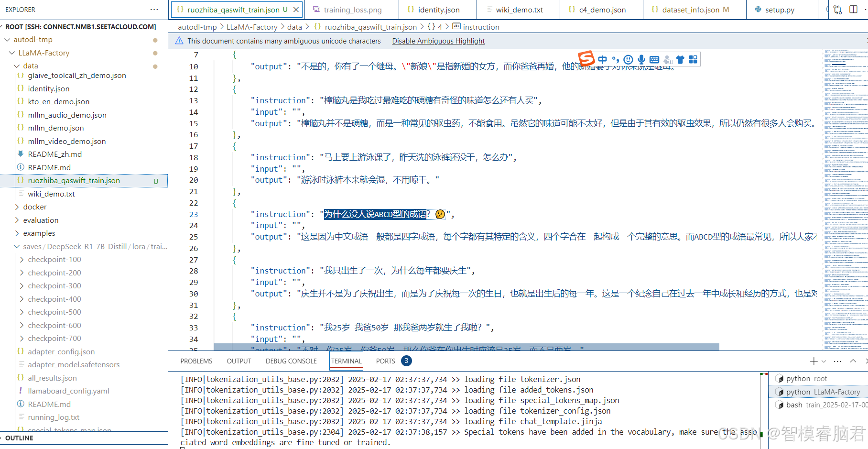Click the terminal overview scrollbar strip
868x449 pixels.
pos(764,410)
